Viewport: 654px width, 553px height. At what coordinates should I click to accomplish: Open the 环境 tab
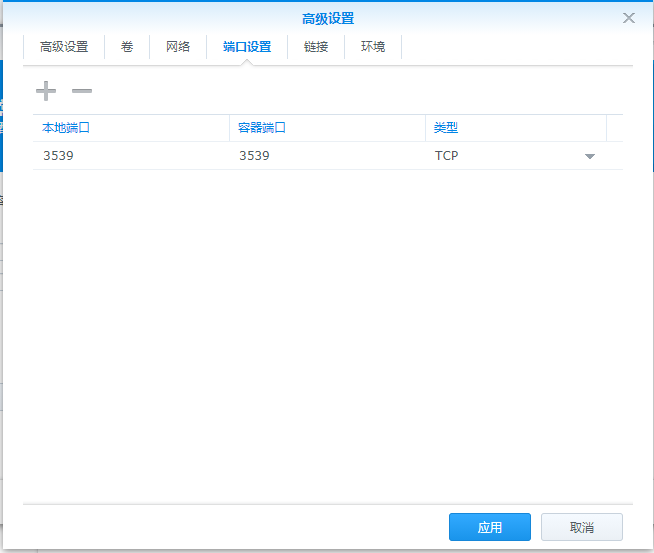tap(373, 47)
